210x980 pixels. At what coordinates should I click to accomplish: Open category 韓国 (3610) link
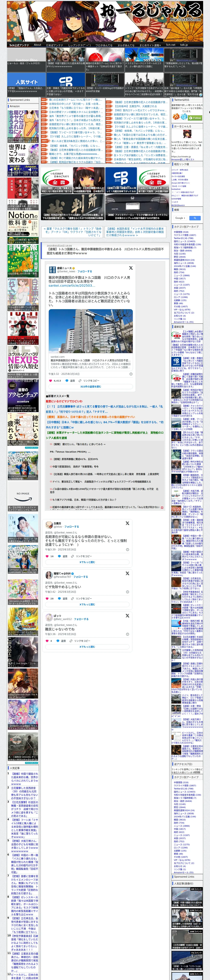[x=180, y=269]
